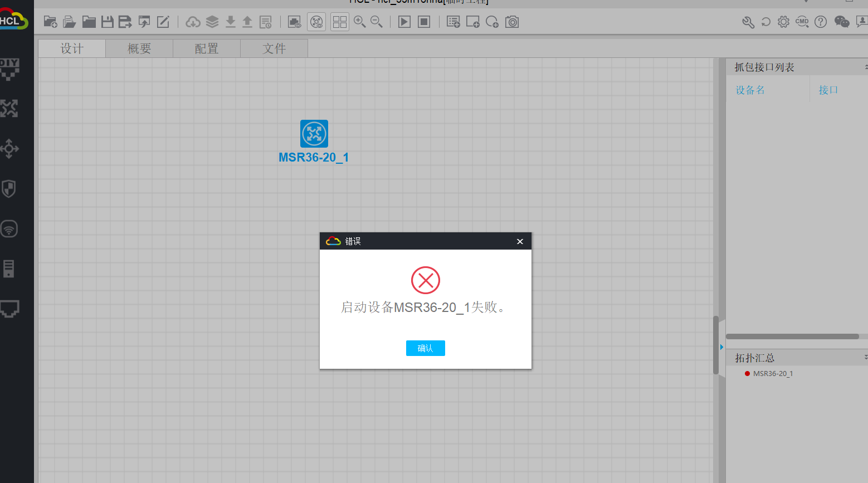
Task: Collapse the right panel with blue arrow
Action: point(721,347)
